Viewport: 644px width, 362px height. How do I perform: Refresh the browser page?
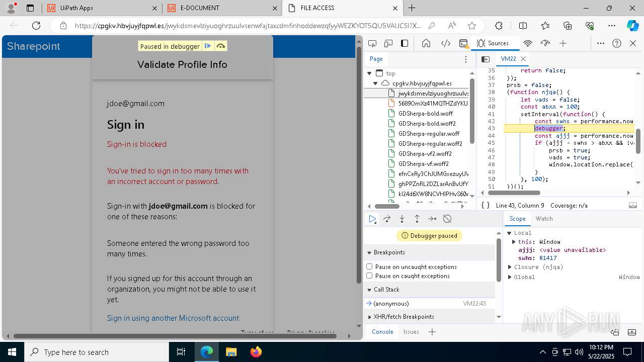36,26
